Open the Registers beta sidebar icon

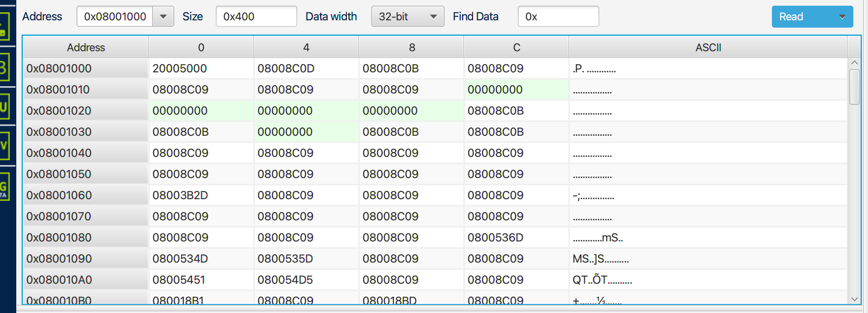(x=3, y=187)
